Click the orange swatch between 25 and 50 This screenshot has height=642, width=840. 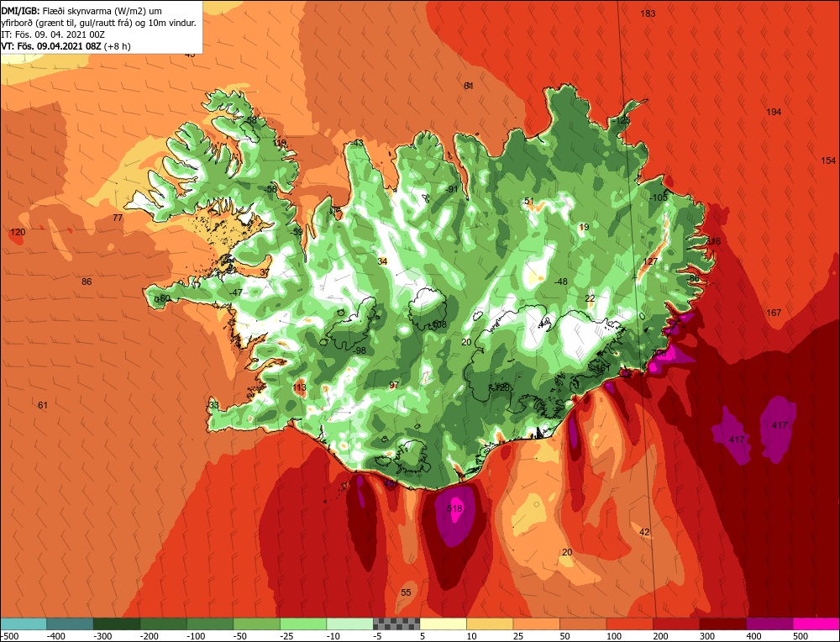pos(536,624)
